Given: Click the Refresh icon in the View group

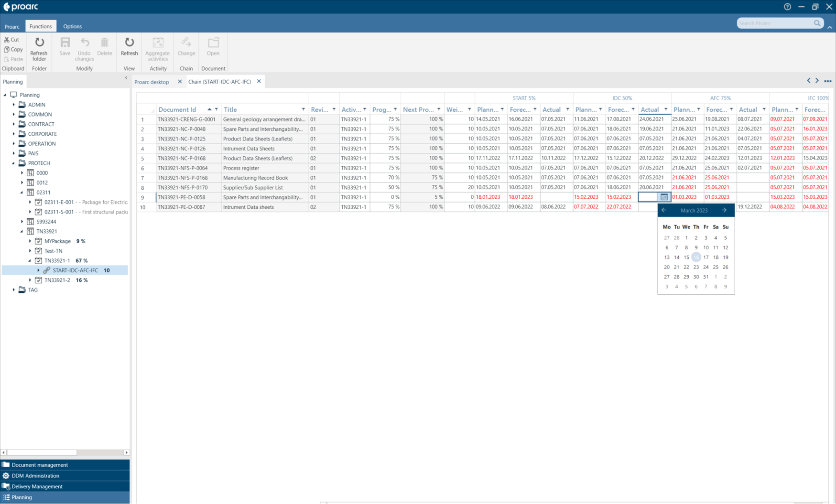Looking at the screenshot, I should (x=129, y=43).
